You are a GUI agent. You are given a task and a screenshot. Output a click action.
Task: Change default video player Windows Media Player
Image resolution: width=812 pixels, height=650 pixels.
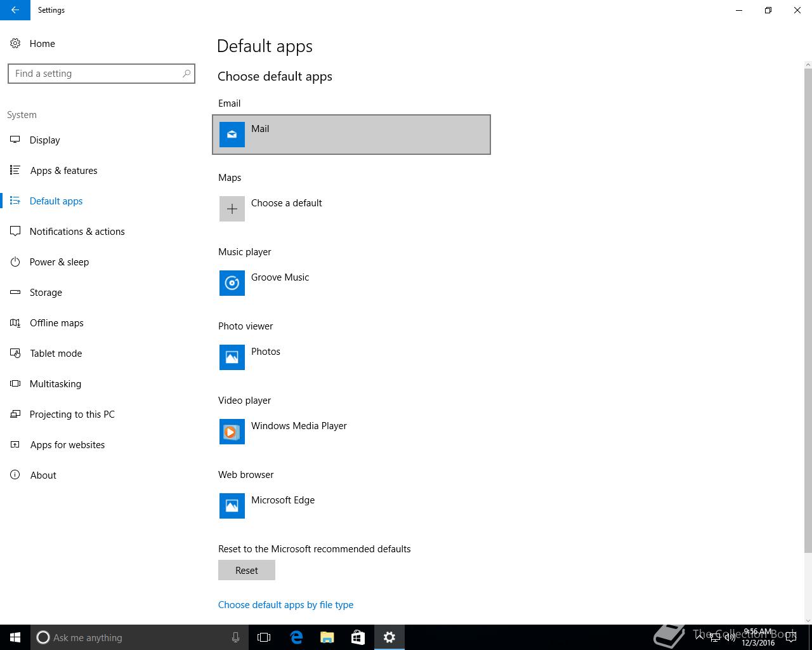point(351,432)
